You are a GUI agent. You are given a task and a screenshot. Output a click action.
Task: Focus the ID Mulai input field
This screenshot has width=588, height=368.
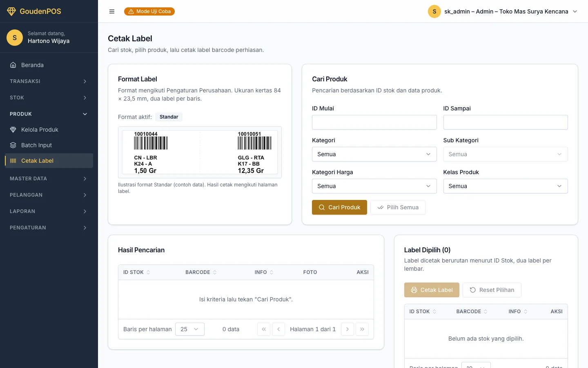[374, 122]
